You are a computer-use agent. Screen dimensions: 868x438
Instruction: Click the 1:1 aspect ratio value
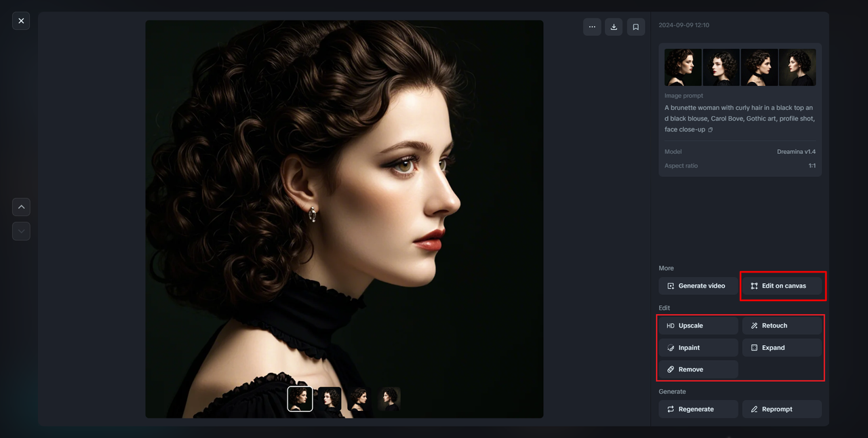click(x=812, y=165)
